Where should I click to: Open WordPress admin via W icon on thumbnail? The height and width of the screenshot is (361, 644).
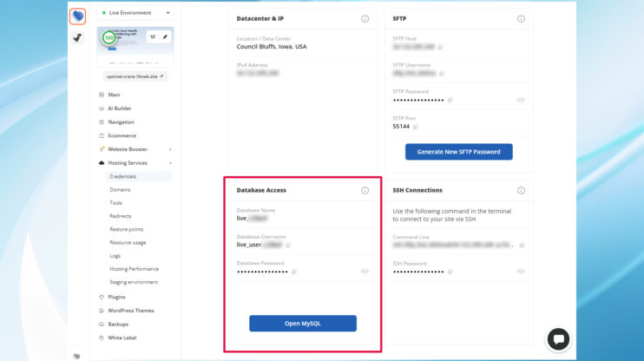[153, 37]
